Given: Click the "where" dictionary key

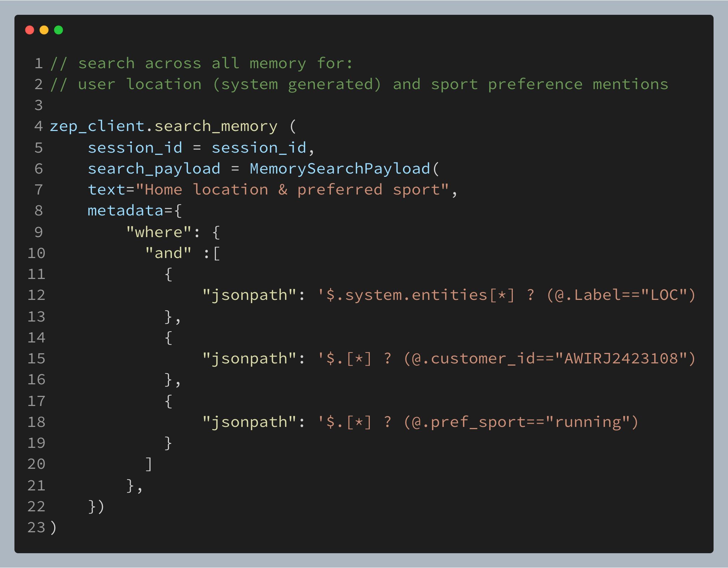Looking at the screenshot, I should 159,232.
